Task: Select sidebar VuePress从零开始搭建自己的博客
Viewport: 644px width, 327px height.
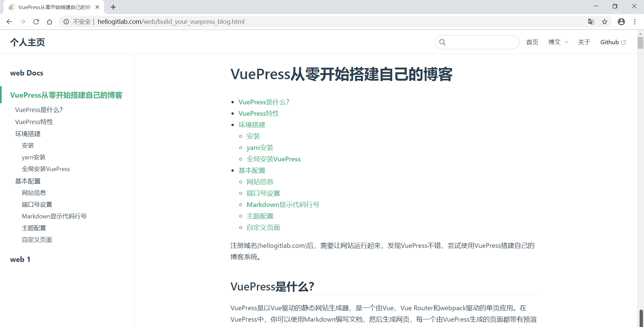Action: click(x=66, y=95)
